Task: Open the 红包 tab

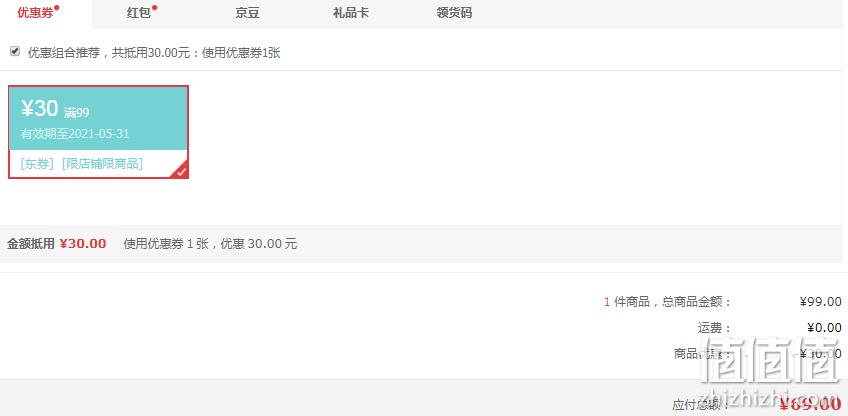Action: click(x=139, y=13)
